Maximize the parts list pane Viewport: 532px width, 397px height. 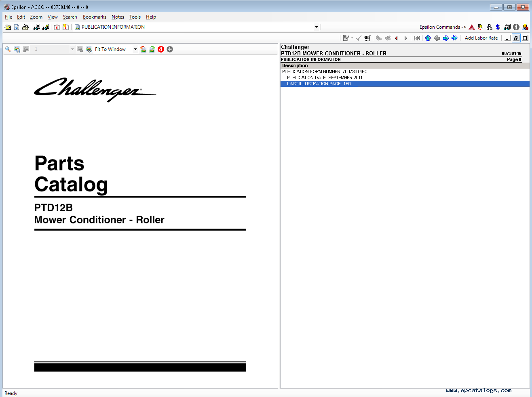[525, 38]
